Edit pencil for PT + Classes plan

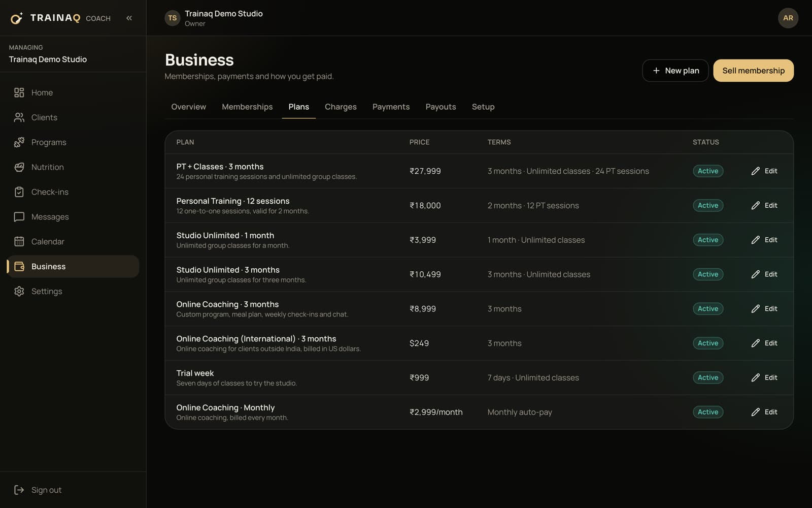[755, 171]
